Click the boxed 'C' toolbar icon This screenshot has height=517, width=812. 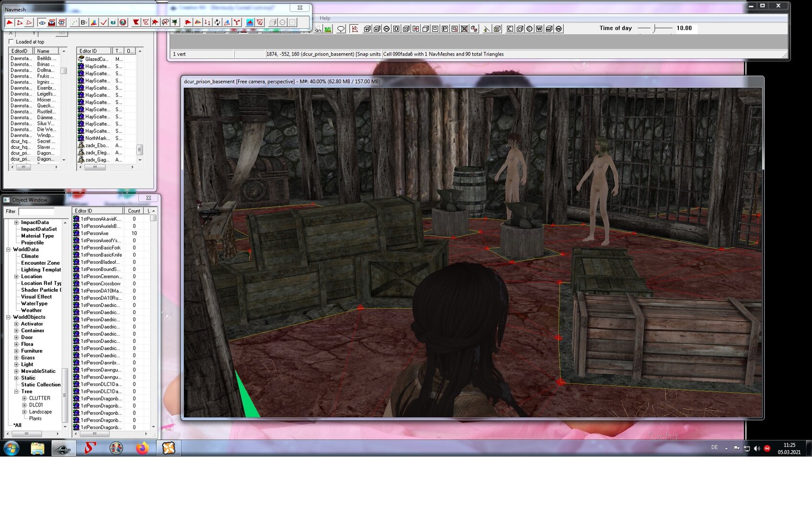click(x=510, y=29)
